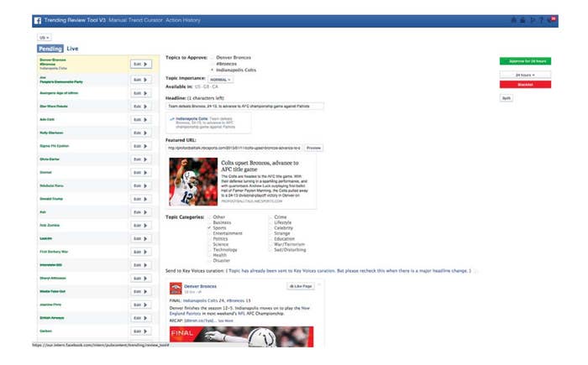Open the Denver Broncos page name link
Screen dimensions: 588x365
pyautogui.click(x=200, y=286)
